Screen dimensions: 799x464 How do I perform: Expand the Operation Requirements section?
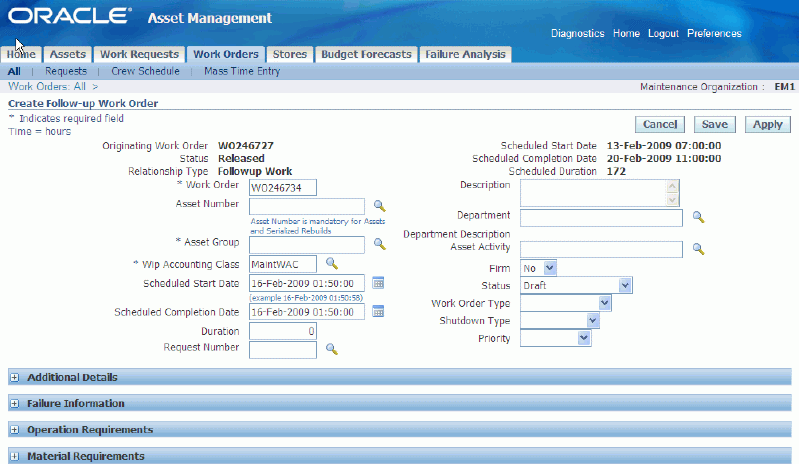pos(14,430)
